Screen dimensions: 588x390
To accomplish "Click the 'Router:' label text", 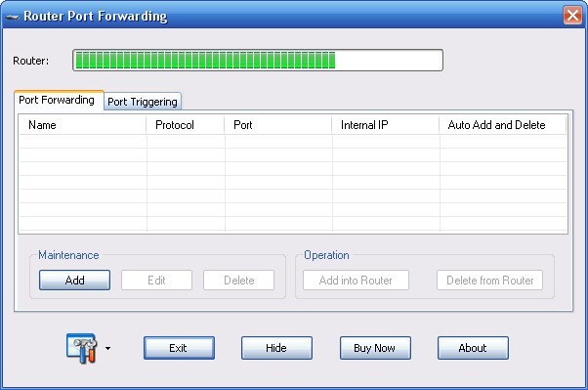I will [30, 61].
